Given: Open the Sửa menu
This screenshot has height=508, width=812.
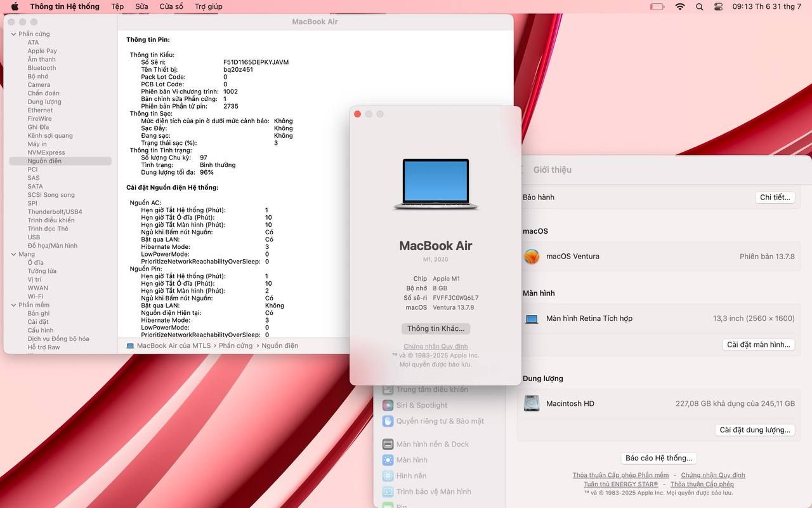Looking at the screenshot, I should (x=141, y=6).
